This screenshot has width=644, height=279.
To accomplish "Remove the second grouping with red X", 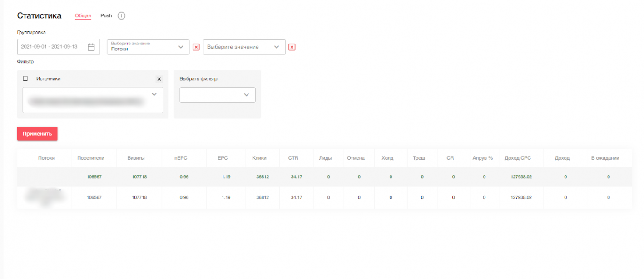I will point(292,47).
